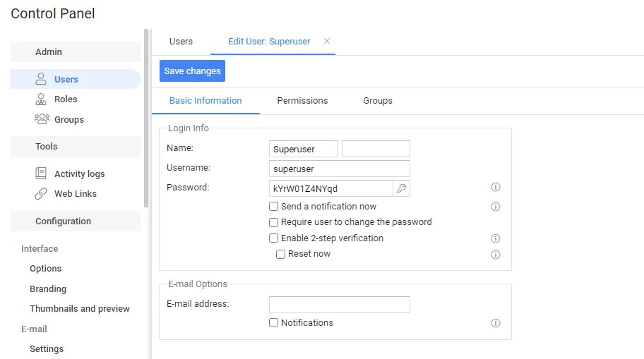Toggle Enable 2-step verification checkbox
The image size is (644, 359).
(274, 238)
